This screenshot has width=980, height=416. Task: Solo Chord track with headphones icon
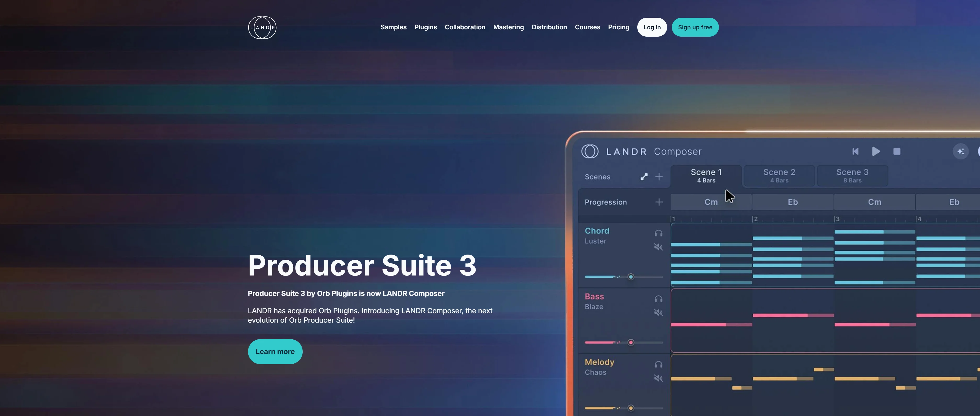tap(658, 233)
